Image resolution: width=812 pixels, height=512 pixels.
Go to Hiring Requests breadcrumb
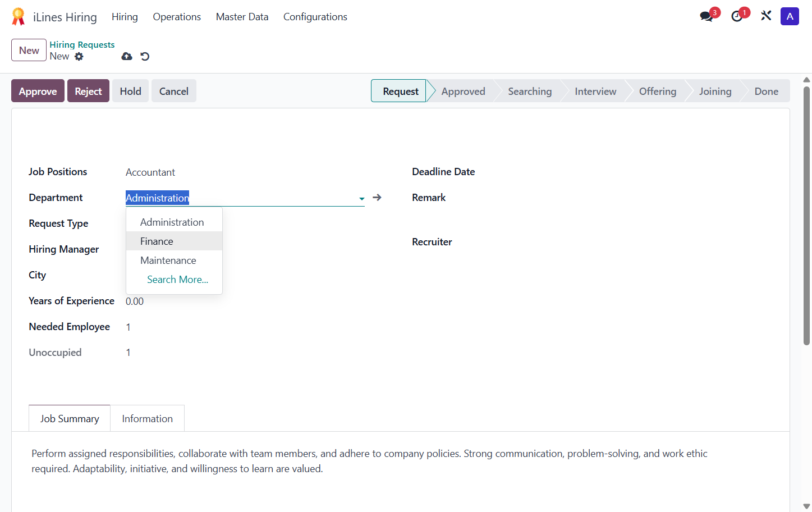(x=82, y=44)
